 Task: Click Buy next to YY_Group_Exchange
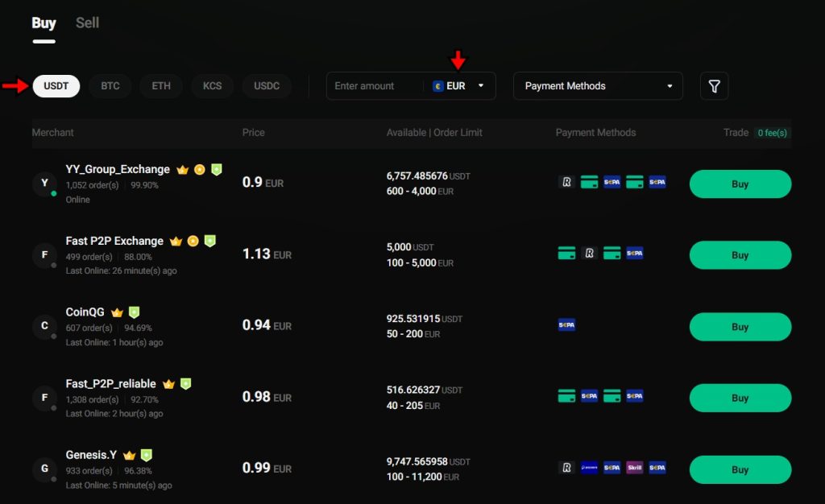pos(739,184)
